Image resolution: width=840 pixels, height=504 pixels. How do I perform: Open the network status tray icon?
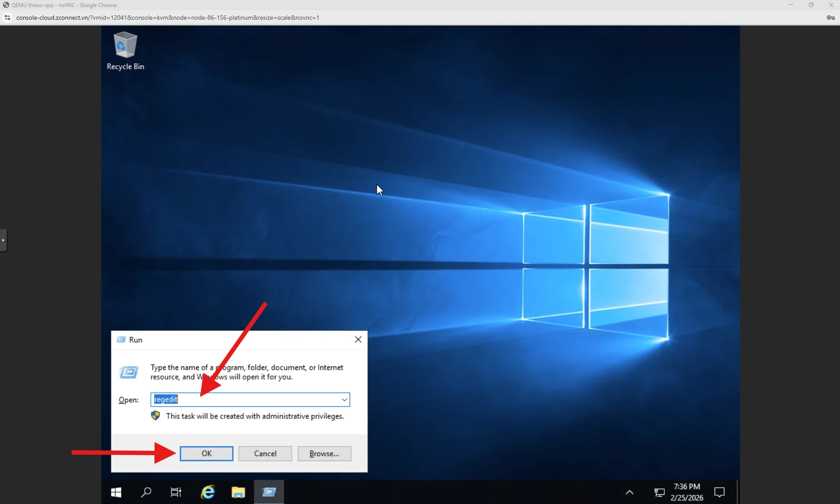659,493
